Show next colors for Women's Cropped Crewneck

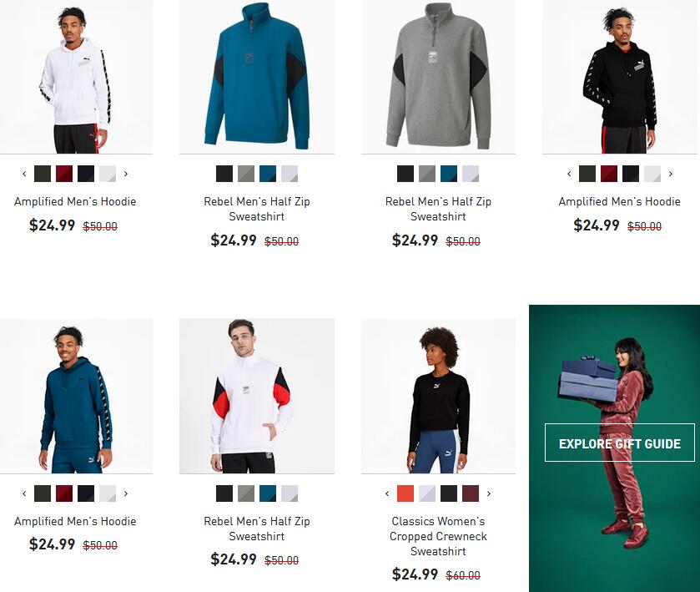pos(489,493)
